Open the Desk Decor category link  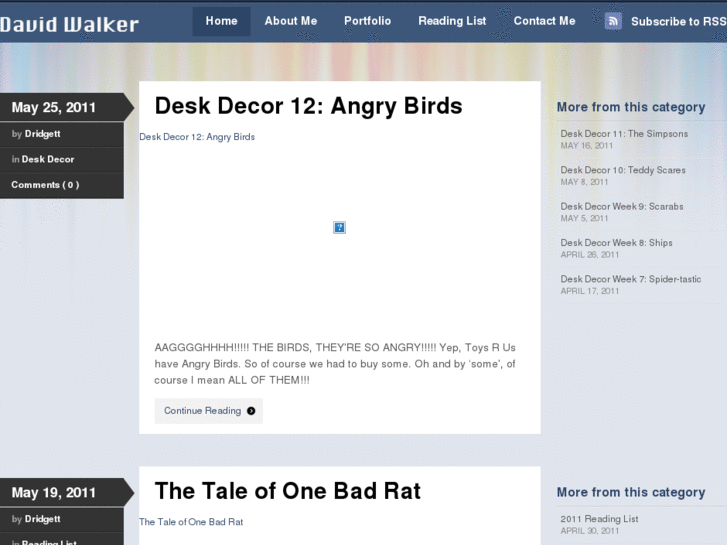pos(48,160)
